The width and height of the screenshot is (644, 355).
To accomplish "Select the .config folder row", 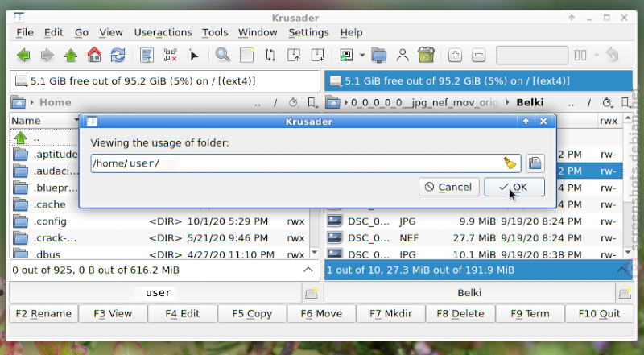I will (x=159, y=221).
